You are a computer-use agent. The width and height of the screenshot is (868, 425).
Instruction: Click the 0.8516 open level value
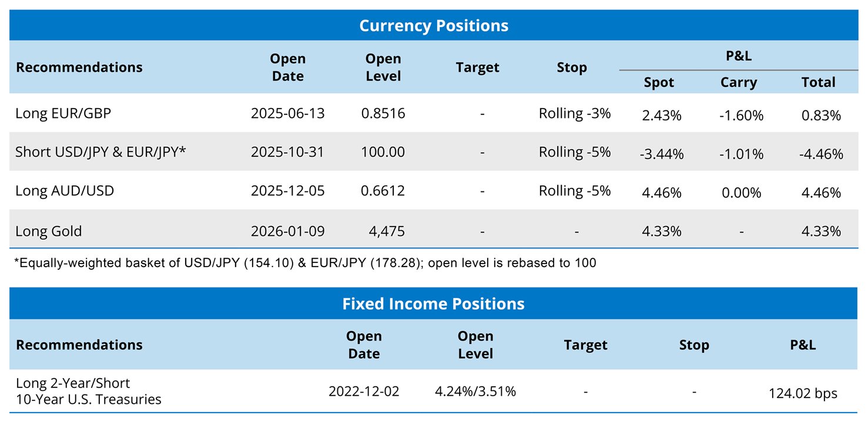tap(383, 113)
